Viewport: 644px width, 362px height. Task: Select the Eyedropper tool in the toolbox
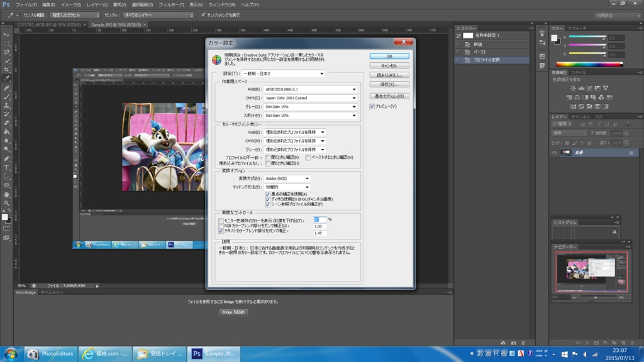[x=6, y=79]
